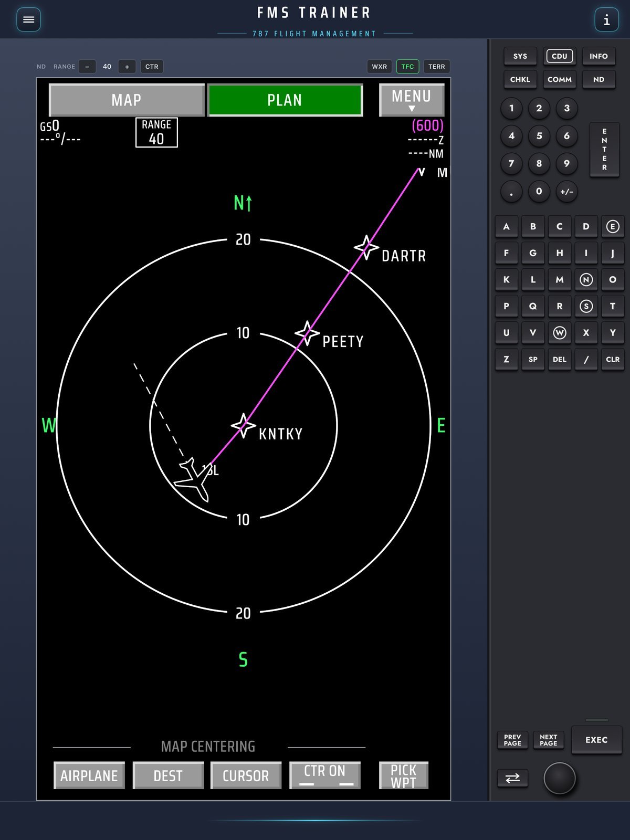Select the RANGE 40 box
Viewport: 630px width, 840px height.
point(156,132)
